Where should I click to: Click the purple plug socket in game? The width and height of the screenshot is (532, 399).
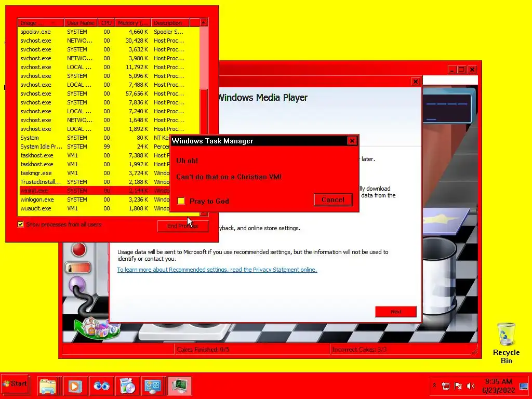tap(77, 284)
